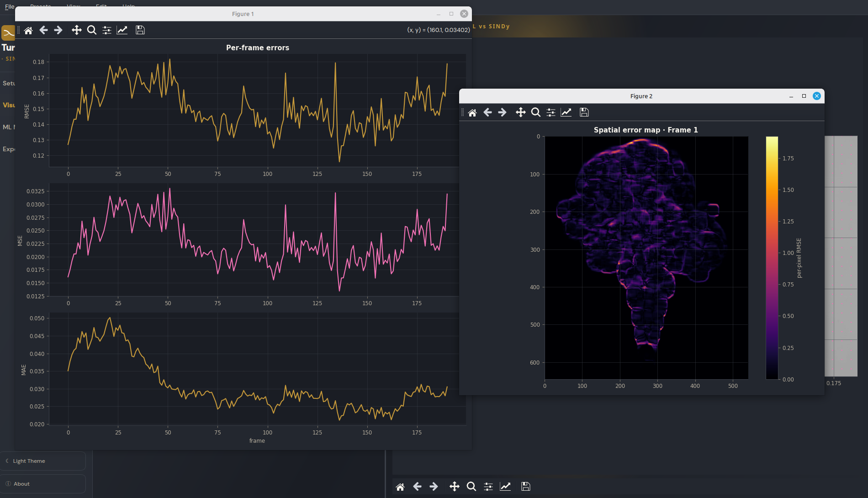The image size is (868, 498).
Task: Click the app logo icon in sidebar
Action: [x=8, y=33]
